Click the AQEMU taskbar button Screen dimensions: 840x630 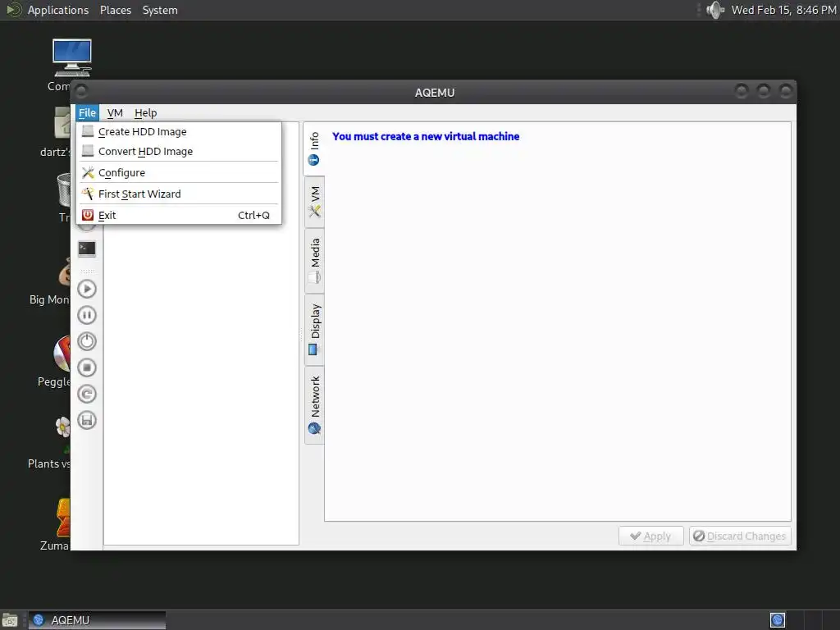97,620
